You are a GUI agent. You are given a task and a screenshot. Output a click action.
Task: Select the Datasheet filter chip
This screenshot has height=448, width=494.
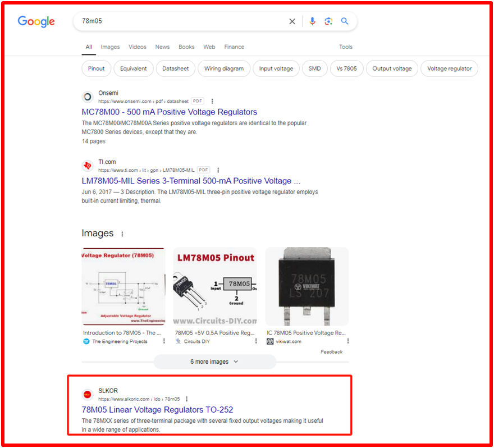(176, 68)
